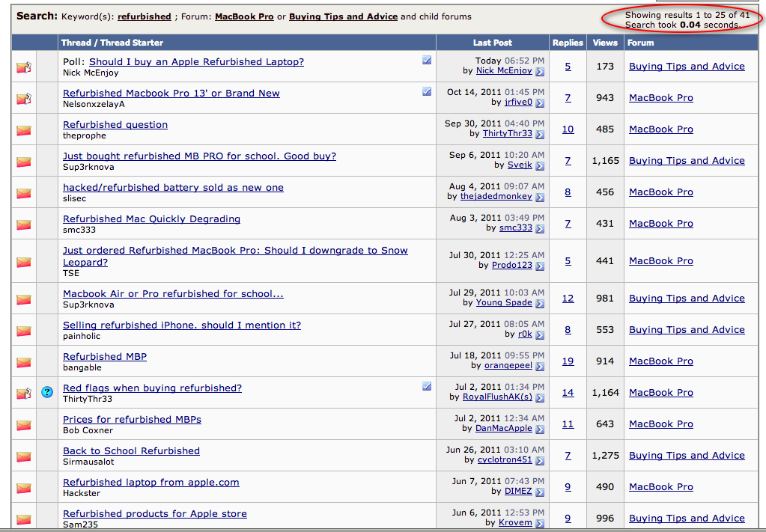Open reply count 19 for Refurbished MBP

tap(568, 361)
